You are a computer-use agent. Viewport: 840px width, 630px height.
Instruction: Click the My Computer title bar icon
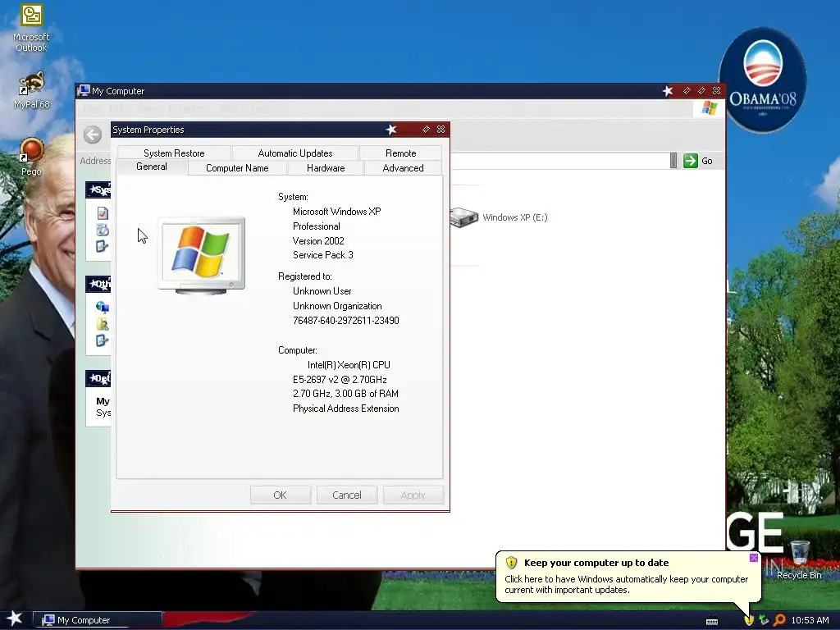[x=84, y=90]
